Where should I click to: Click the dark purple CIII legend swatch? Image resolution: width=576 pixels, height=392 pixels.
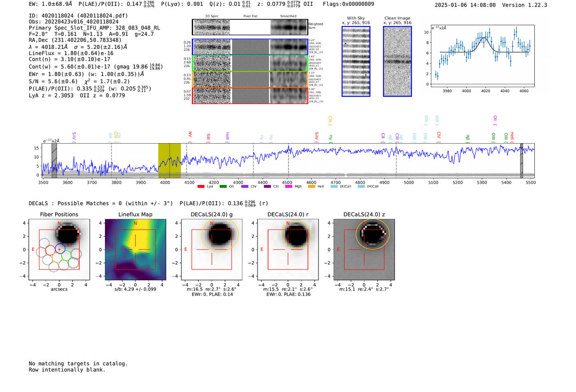point(267,186)
